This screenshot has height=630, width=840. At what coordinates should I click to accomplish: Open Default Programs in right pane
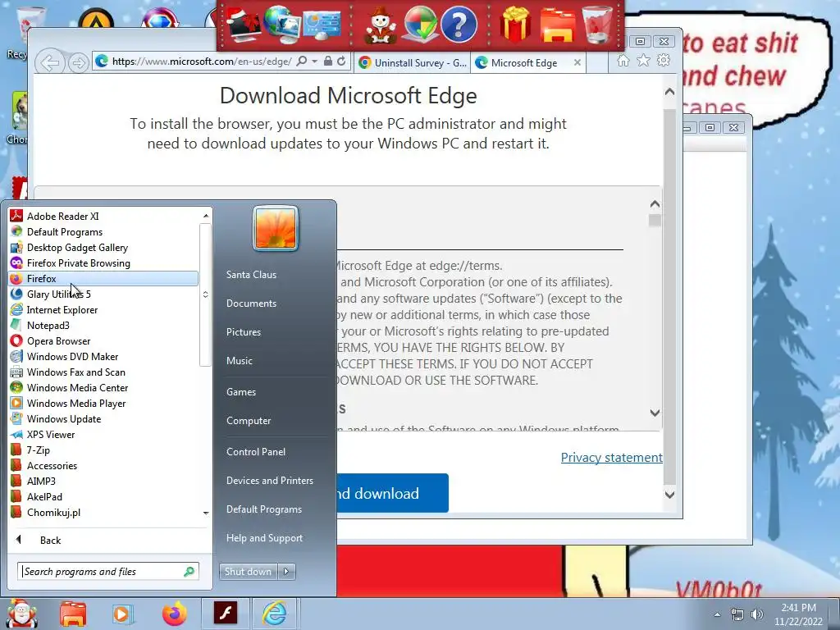tap(264, 509)
